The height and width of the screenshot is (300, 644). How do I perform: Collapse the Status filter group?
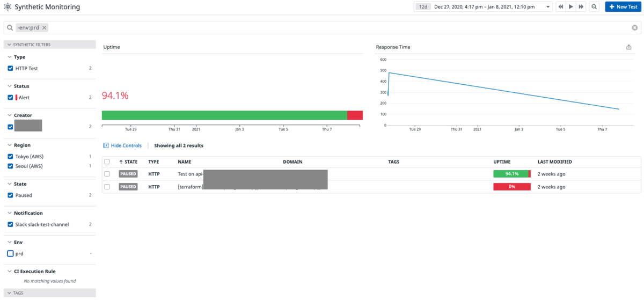pos(9,86)
